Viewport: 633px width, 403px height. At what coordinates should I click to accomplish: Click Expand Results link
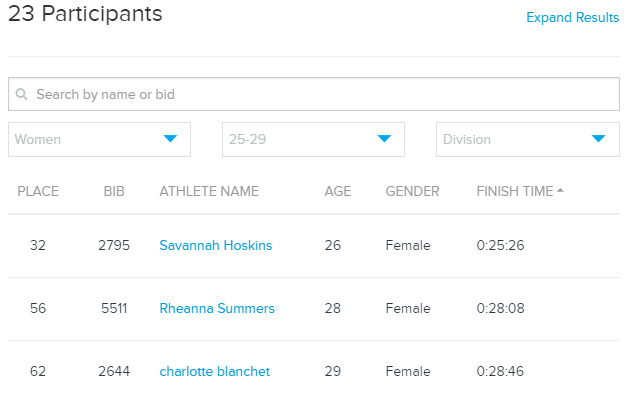[572, 18]
